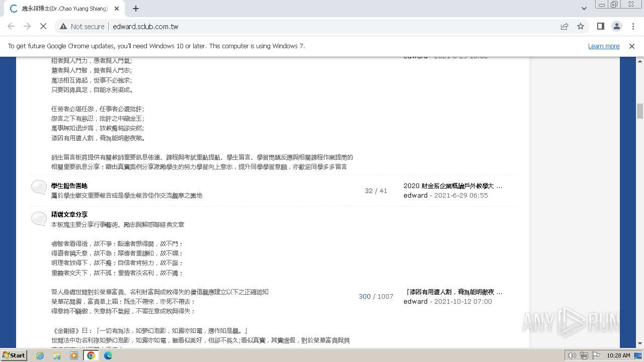Click text 屬於學生繳交重要報告或是學生報告佳作交流觀摩之園地

127,196
